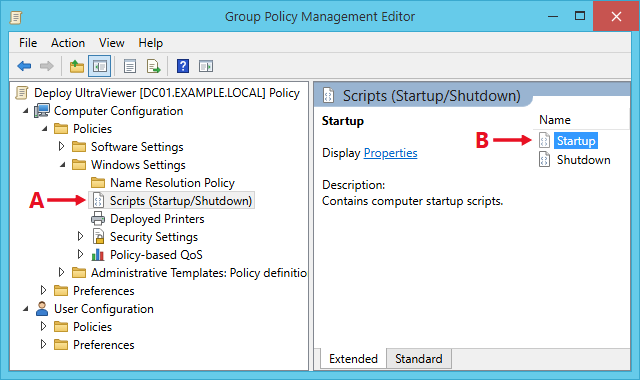The width and height of the screenshot is (640, 380).
Task: Toggle the Show/Hide Action Pane icon
Action: pyautogui.click(x=206, y=66)
